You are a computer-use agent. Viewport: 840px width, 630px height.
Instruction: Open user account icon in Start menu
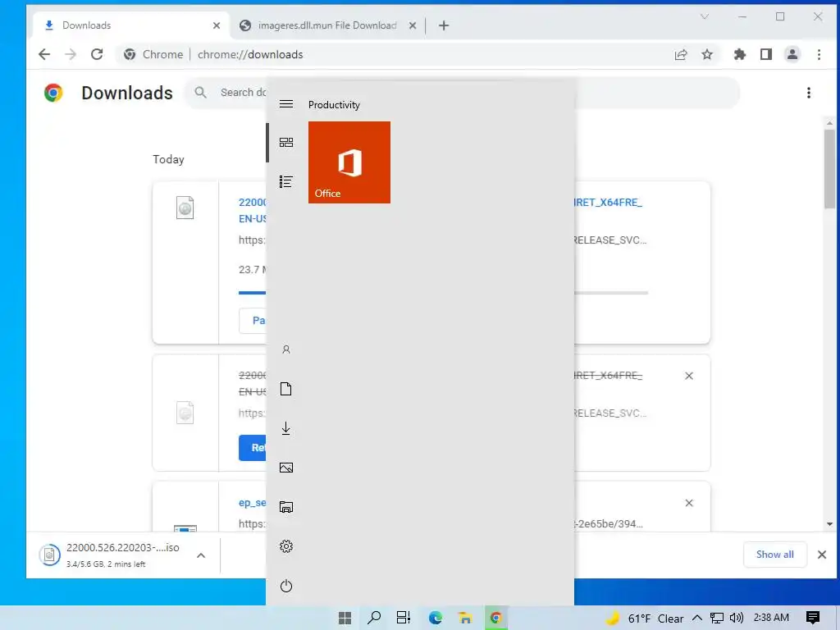pos(286,349)
